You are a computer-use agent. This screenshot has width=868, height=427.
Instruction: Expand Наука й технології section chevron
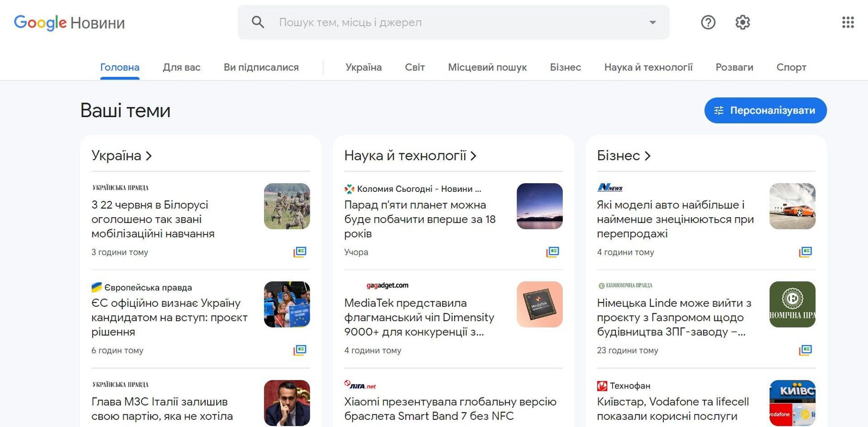coord(473,156)
